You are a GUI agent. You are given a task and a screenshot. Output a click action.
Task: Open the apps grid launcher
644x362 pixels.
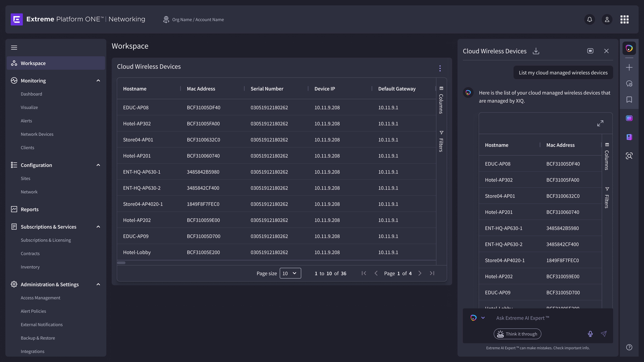click(x=625, y=19)
